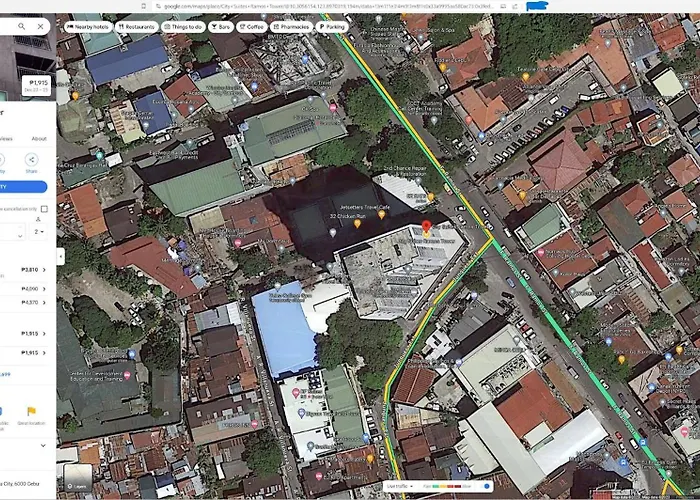Click the Center for Development Education marker
700x500 pixels.
(127, 375)
